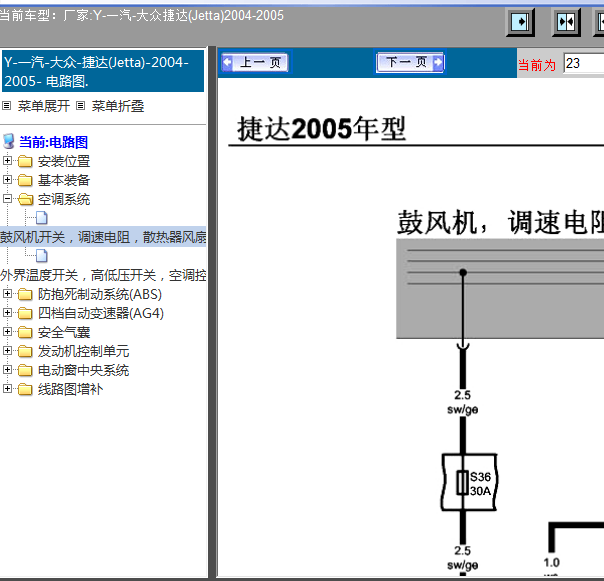This screenshot has width=604, height=581.
Task: Click the document icon above 外界温度开关 entry
Action: tap(42, 255)
